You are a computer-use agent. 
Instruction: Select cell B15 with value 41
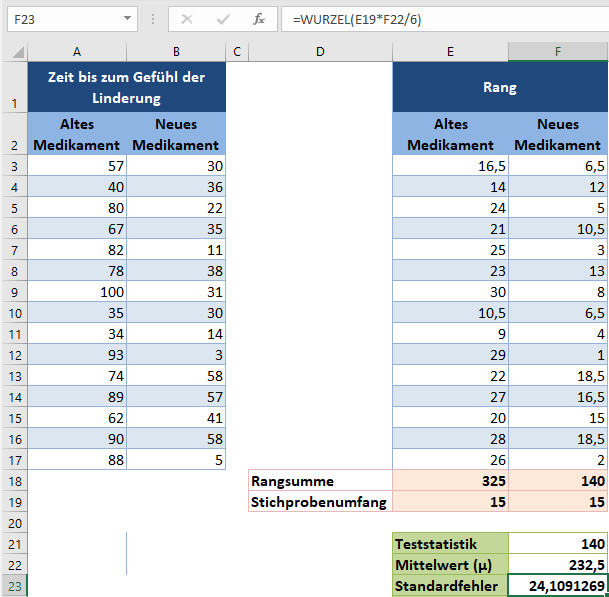pyautogui.click(x=176, y=418)
